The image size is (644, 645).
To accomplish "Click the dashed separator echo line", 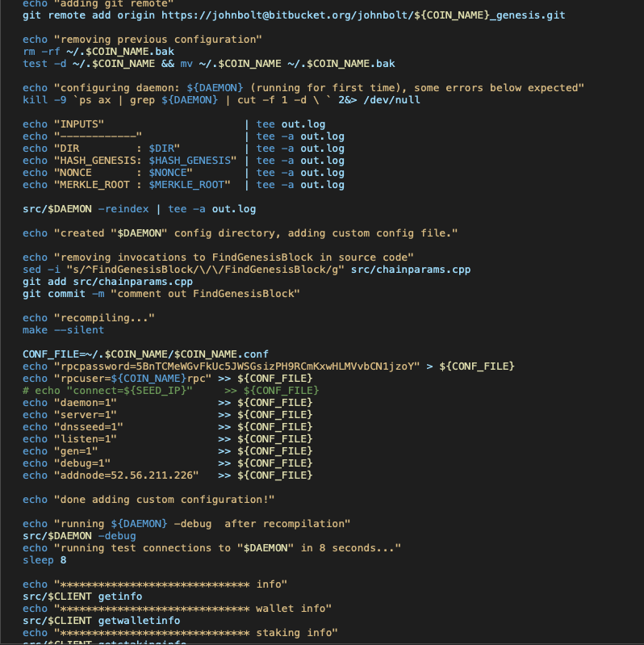I will pos(183,136).
